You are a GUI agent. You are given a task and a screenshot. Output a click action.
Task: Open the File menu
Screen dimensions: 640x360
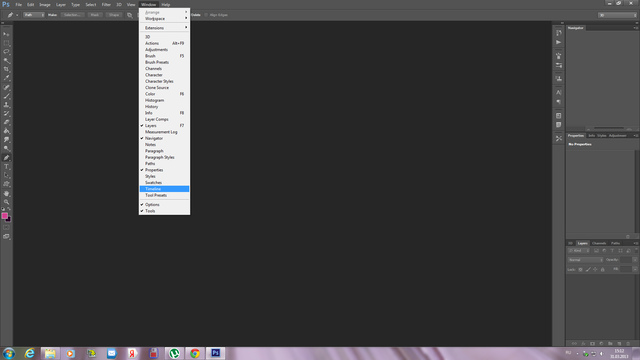pyautogui.click(x=18, y=4)
